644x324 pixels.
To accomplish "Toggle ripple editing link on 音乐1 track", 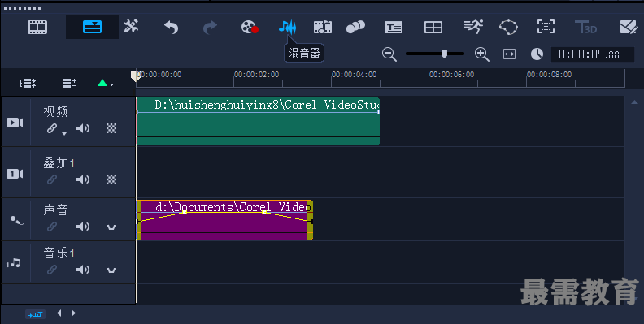I will pos(52,270).
